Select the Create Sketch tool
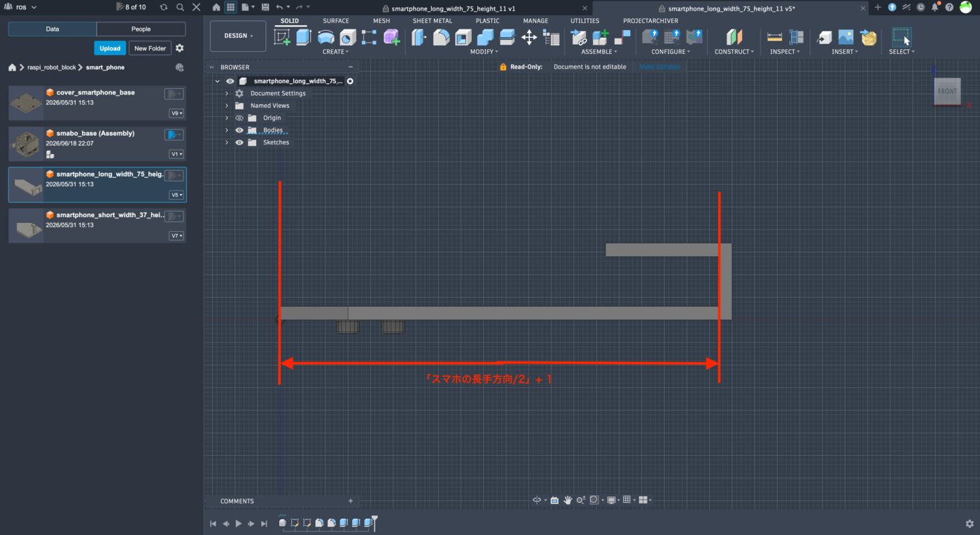The height and width of the screenshot is (535, 980). (282, 37)
